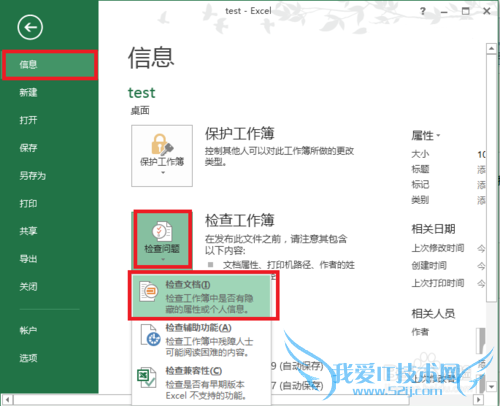500x406 pixels.
Task: Click the 检查文档 document icon
Action: point(149,291)
